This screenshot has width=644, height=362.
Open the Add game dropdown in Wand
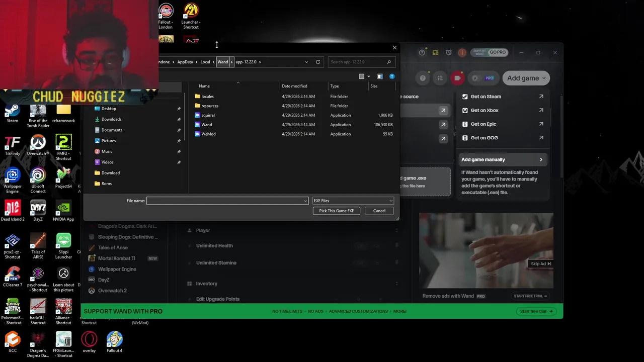pos(526,78)
